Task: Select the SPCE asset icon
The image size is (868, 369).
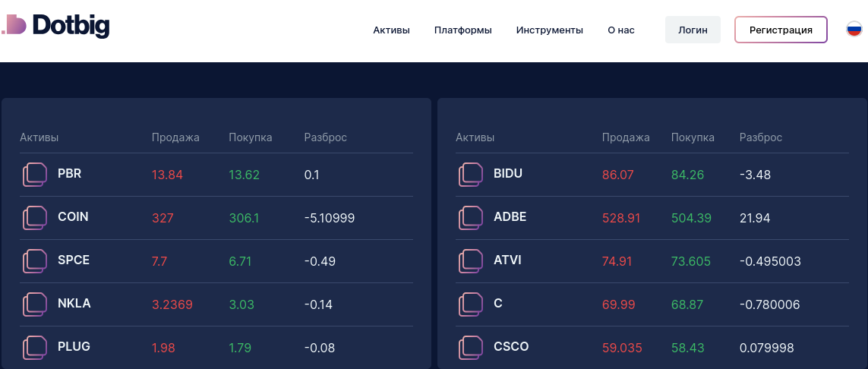Action: (x=34, y=261)
